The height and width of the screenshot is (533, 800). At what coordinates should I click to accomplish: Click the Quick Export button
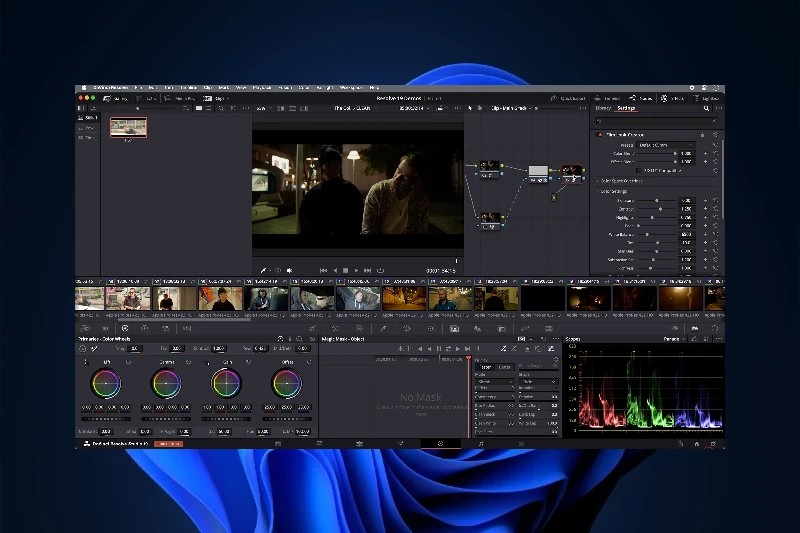click(567, 98)
